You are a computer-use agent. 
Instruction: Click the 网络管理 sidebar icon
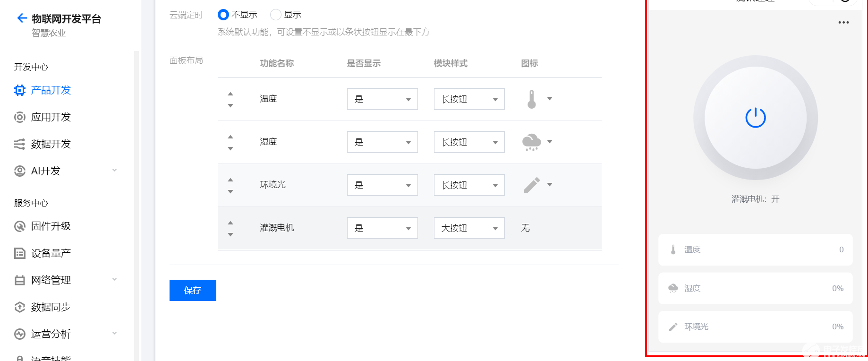(x=19, y=280)
